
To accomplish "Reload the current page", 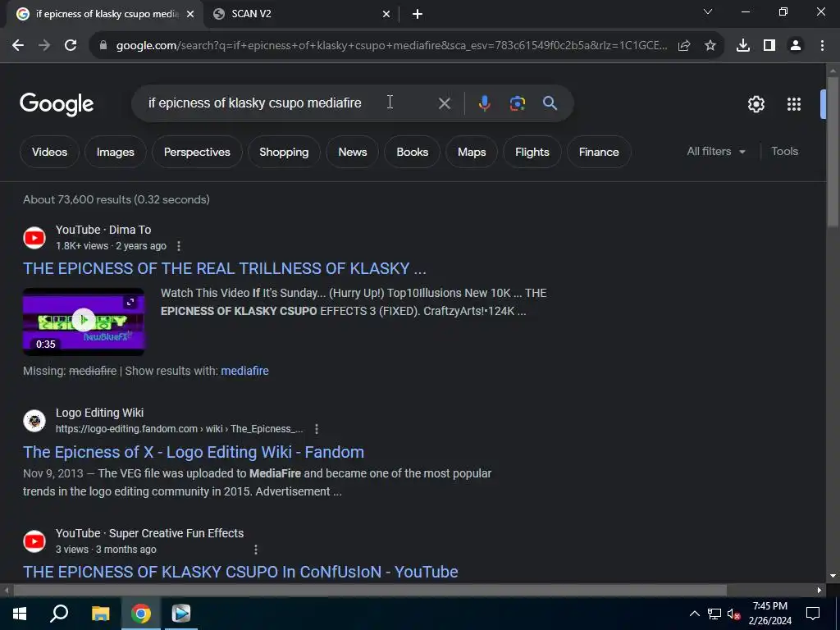I will [x=71, y=46].
